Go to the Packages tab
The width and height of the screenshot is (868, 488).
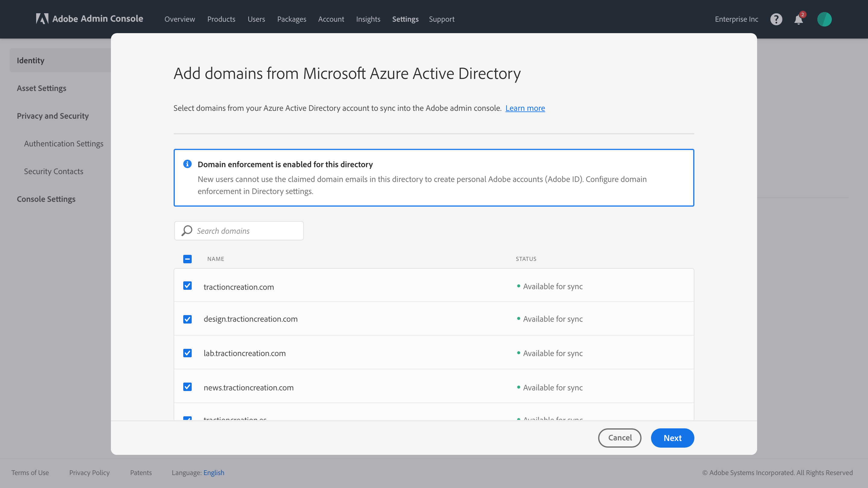[x=291, y=19]
